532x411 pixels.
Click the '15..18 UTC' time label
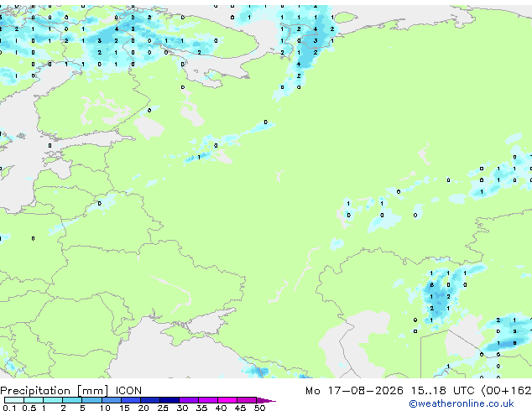point(443,391)
